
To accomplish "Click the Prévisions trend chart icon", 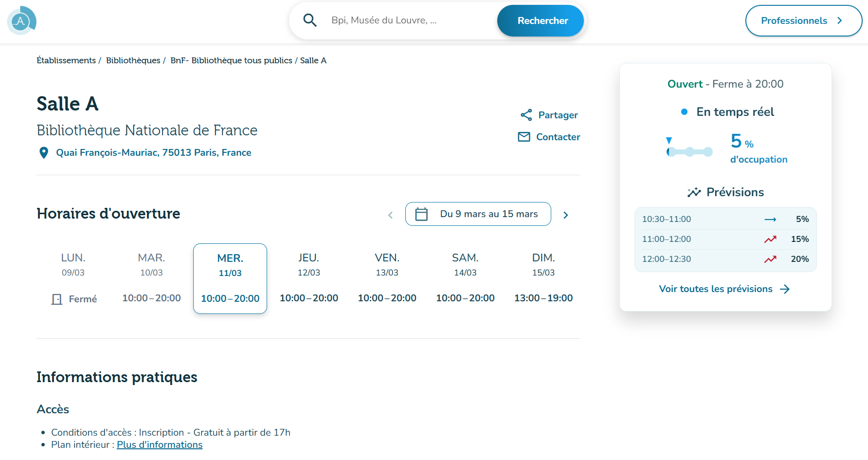I will point(694,191).
